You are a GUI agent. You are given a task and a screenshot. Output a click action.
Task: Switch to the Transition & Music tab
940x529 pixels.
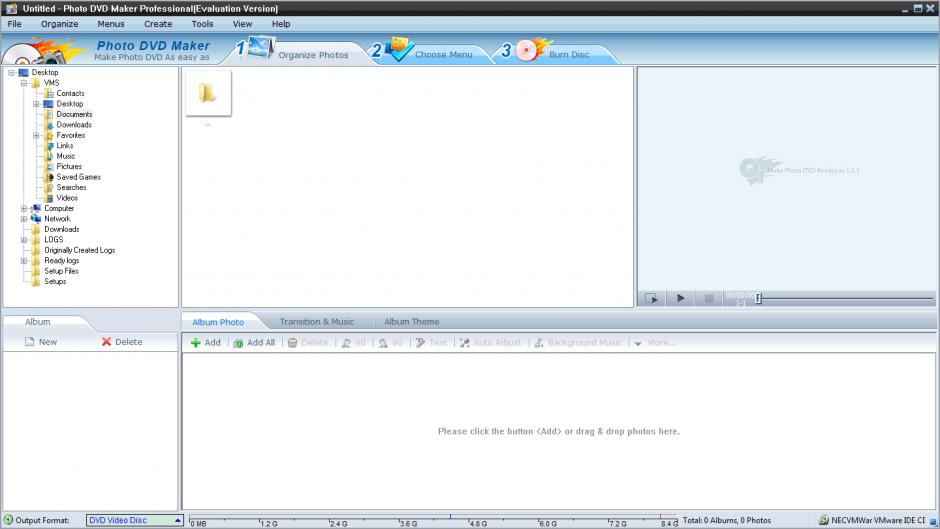317,322
